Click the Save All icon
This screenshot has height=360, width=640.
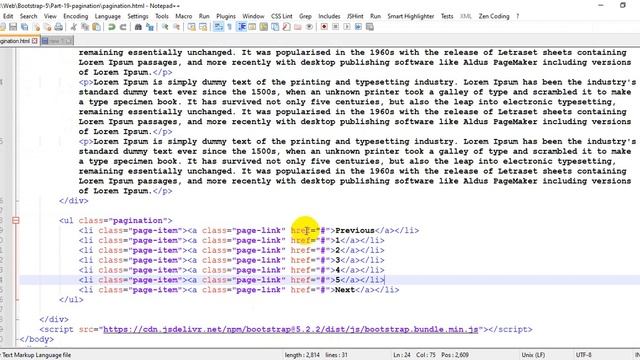click(x=24, y=27)
